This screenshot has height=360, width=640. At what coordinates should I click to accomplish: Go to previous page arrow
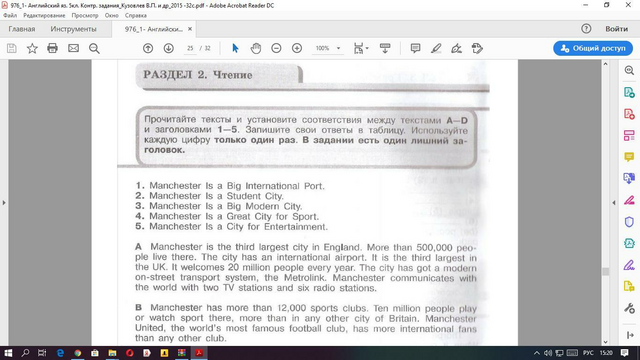point(148,48)
